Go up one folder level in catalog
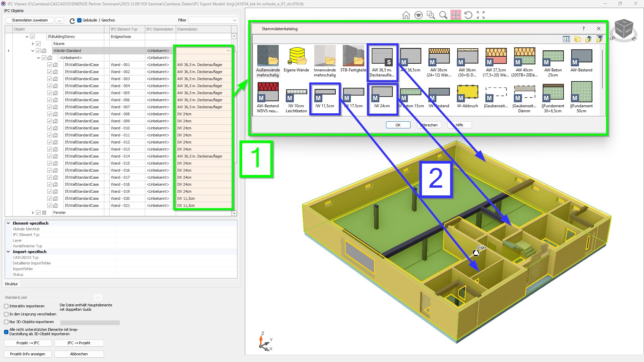Screen dimensions: 644x362 [589, 39]
